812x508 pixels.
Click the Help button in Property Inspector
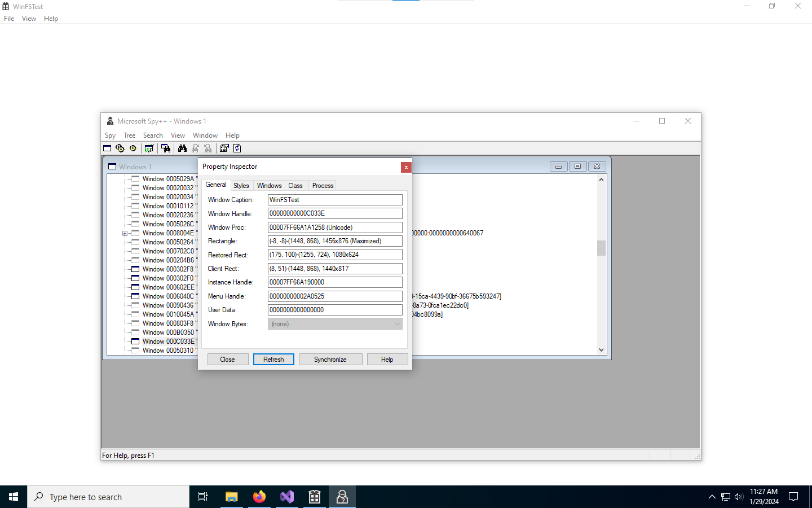pos(387,360)
